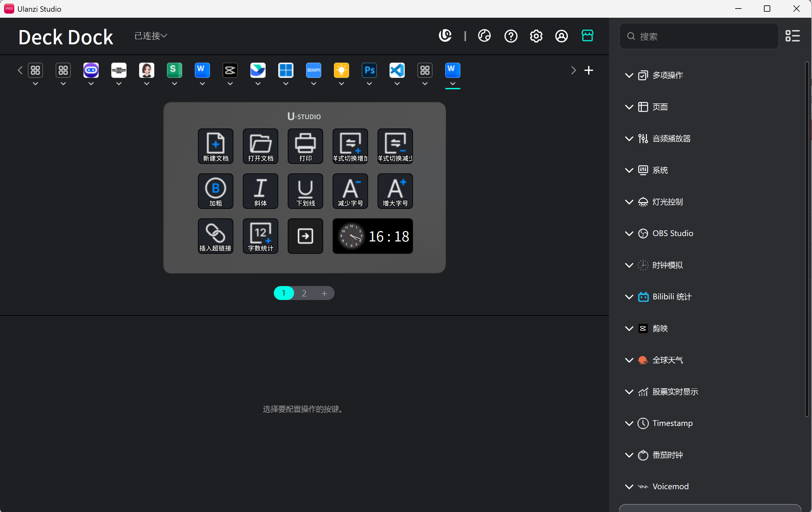Screen dimensions: 812x512
Task: Select the Zoom profile icon
Action: (x=314, y=70)
